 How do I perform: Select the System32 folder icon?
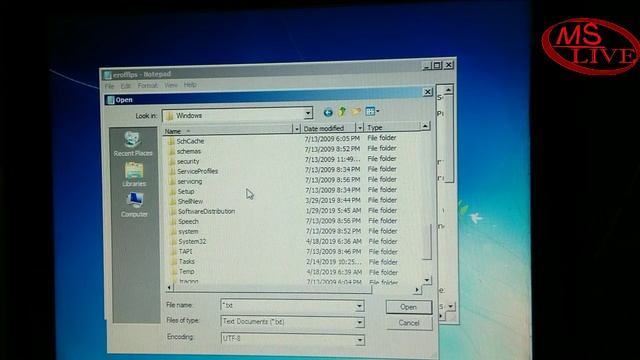click(x=173, y=242)
